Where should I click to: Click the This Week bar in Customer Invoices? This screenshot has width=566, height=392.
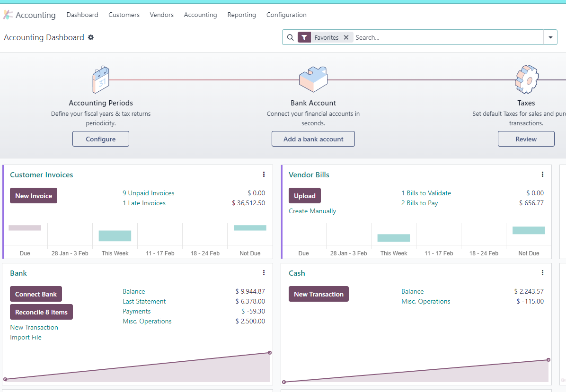(115, 236)
